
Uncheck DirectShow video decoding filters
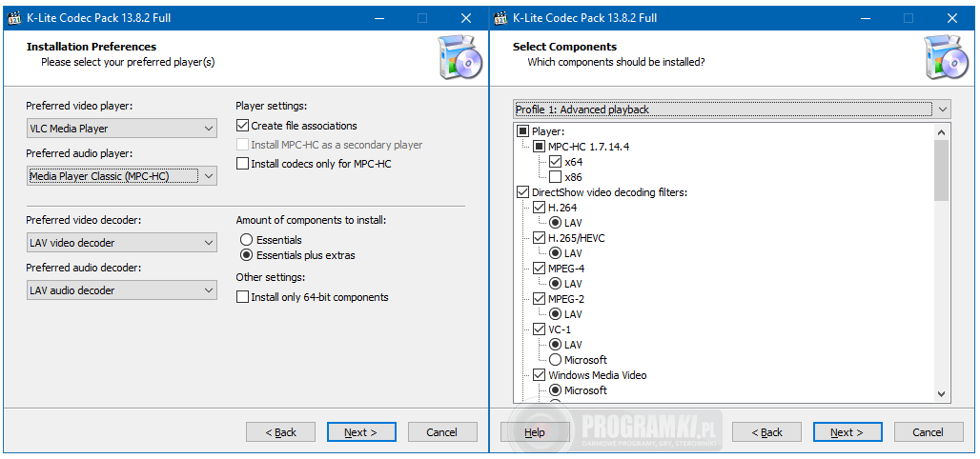tap(522, 191)
